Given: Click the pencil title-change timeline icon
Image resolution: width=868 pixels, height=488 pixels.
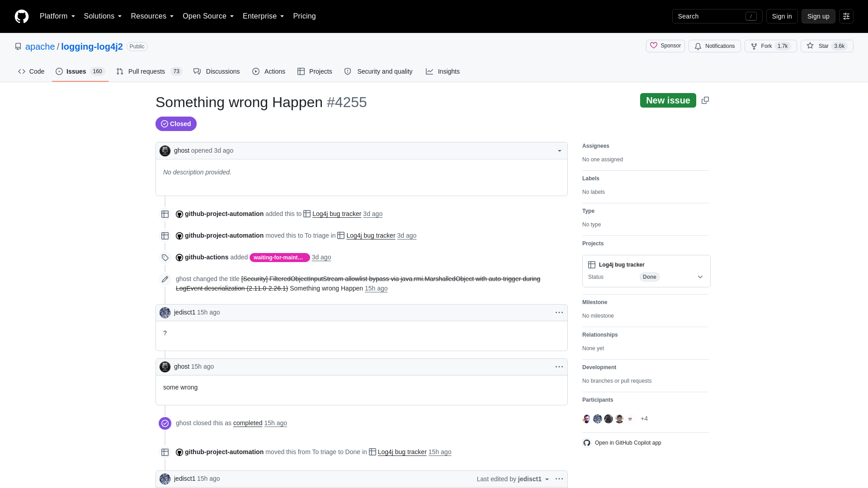Looking at the screenshot, I should (165, 279).
